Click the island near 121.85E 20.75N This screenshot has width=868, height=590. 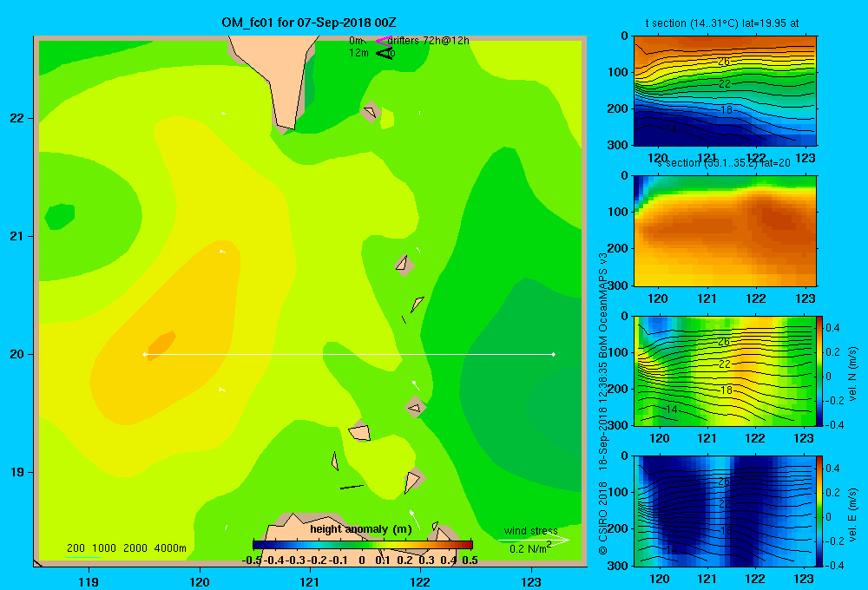coord(404,265)
